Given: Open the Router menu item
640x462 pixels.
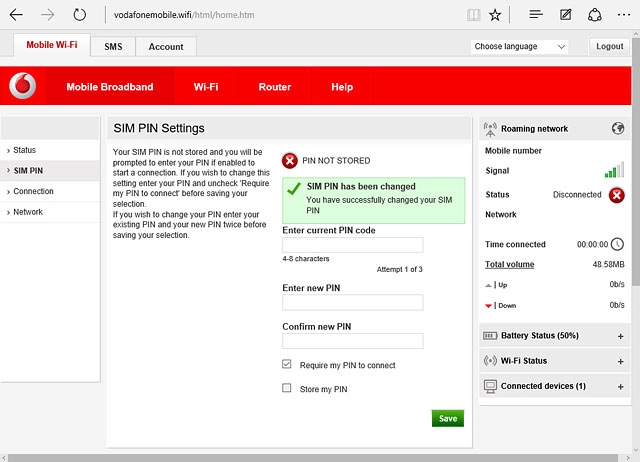Looking at the screenshot, I should coord(274,87).
